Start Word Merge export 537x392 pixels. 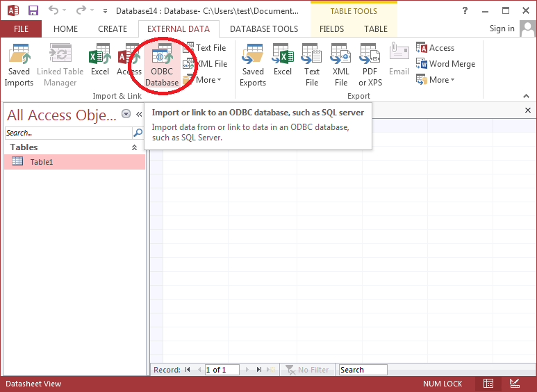445,64
